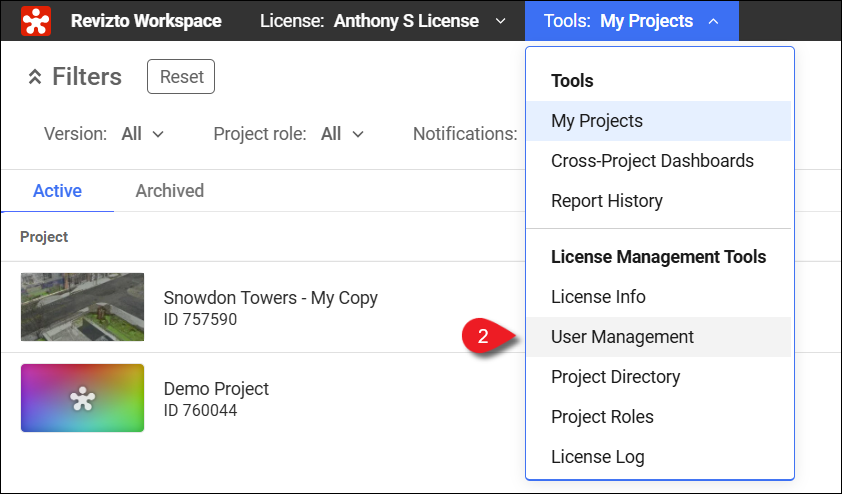Open the Notifications filter
The image size is (842, 494).
464,134
